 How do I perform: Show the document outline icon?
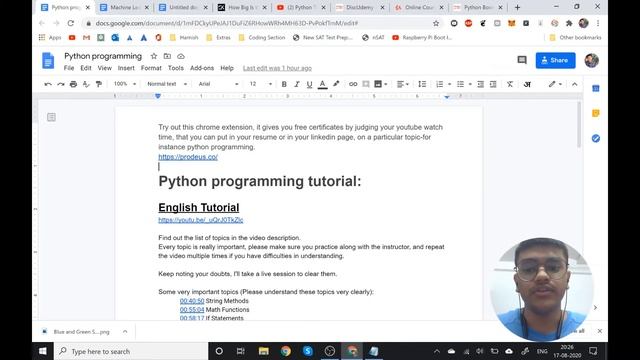tap(51, 117)
